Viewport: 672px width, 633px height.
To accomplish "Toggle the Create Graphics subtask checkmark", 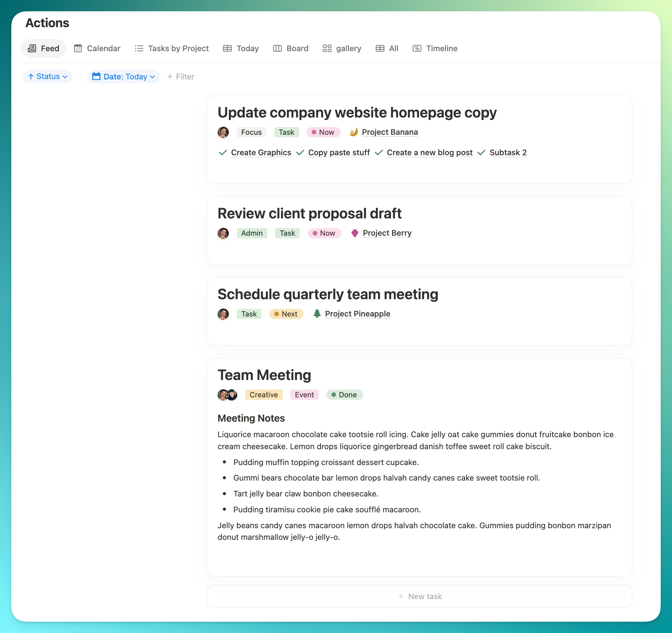I will (x=223, y=153).
